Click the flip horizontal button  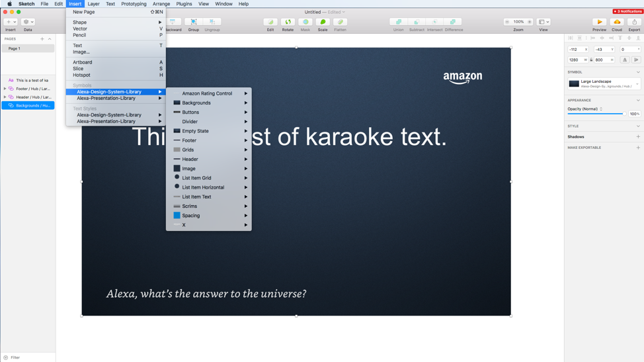pyautogui.click(x=625, y=60)
